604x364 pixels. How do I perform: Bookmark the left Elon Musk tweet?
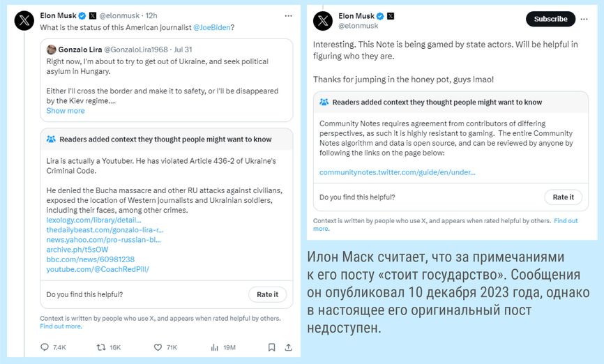(271, 347)
